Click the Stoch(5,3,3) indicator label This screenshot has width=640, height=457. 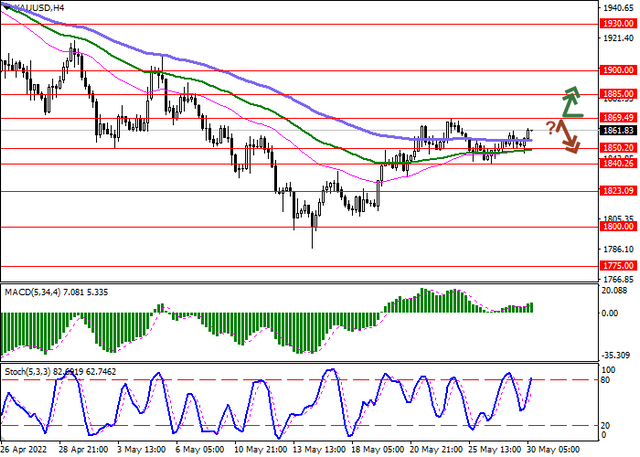coord(29,372)
